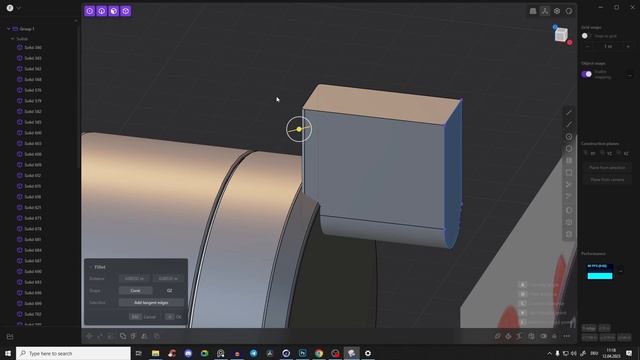Click Plane from camera button
This screenshot has width=640, height=360.
(x=607, y=179)
